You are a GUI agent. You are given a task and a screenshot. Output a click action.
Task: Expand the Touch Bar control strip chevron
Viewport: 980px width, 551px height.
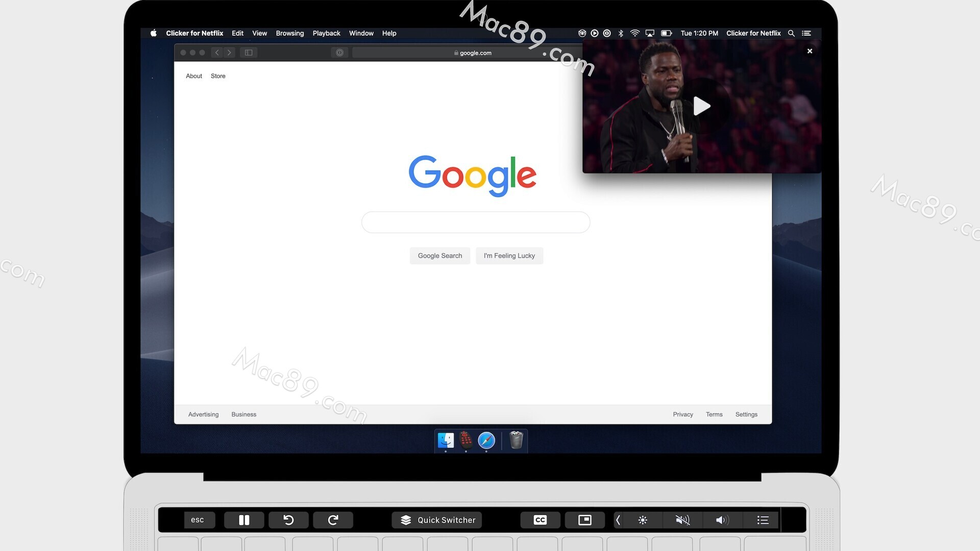coord(618,520)
